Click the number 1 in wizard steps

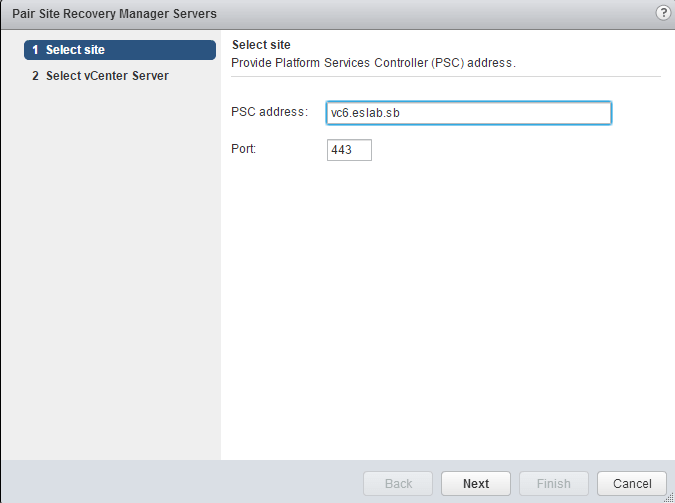point(36,50)
